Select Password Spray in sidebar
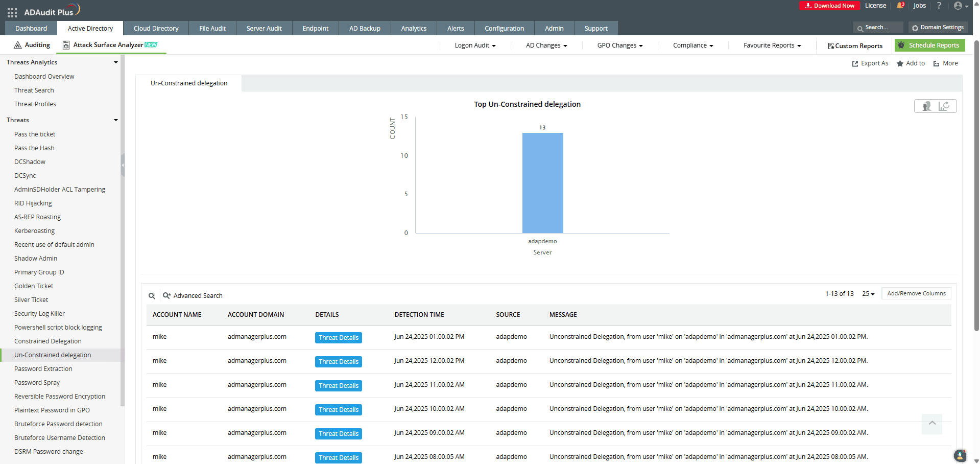The height and width of the screenshot is (464, 980). click(x=37, y=383)
